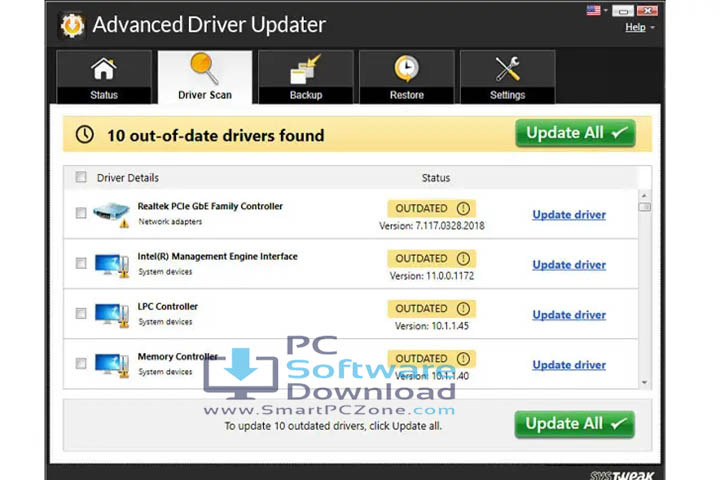Open the Status tab
Screen dimensions: 720x480
pyautogui.click(x=104, y=77)
